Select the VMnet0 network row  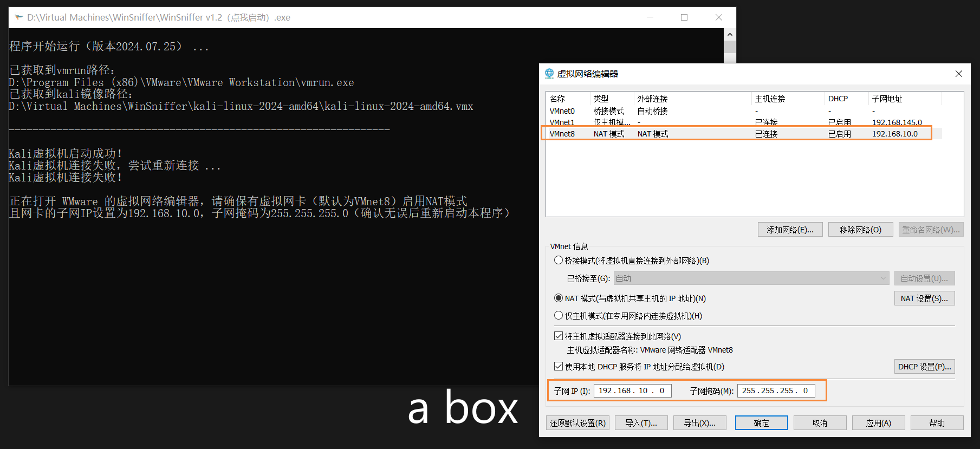pyautogui.click(x=744, y=111)
